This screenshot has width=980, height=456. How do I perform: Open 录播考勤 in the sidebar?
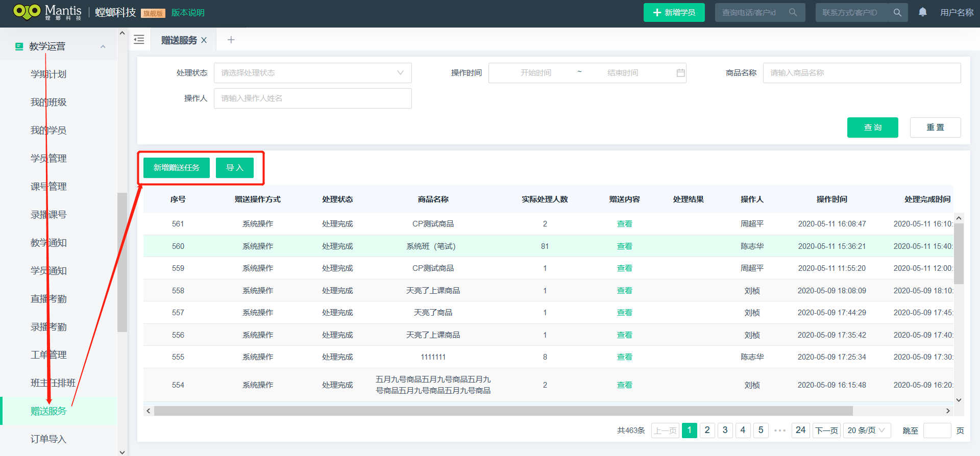tap(48, 327)
